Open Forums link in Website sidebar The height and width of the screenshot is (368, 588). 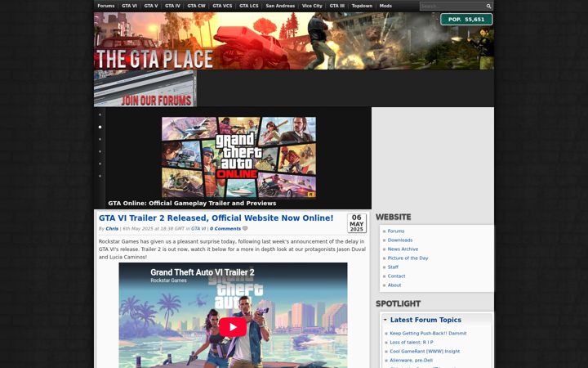(x=396, y=231)
